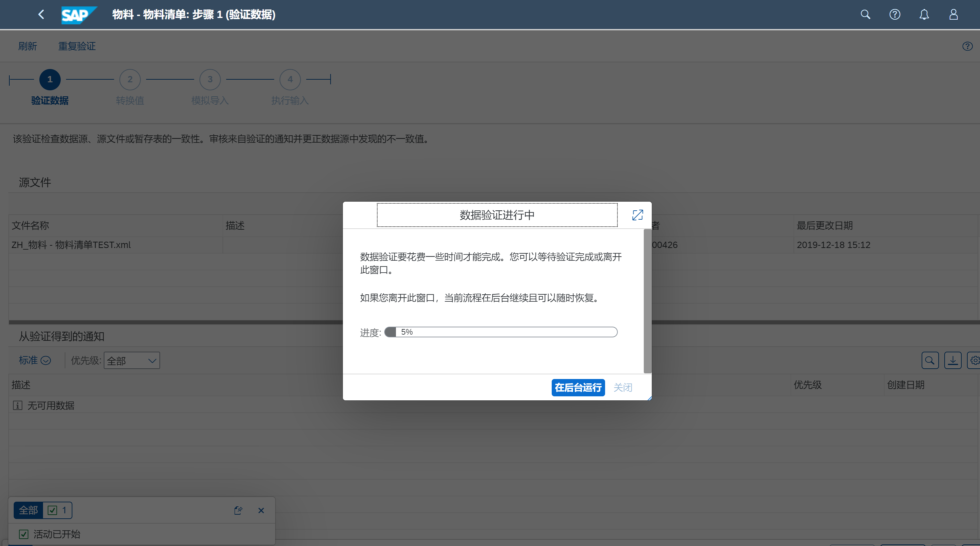
Task: Toggle the success messages filter showing 1
Action: coord(57,510)
